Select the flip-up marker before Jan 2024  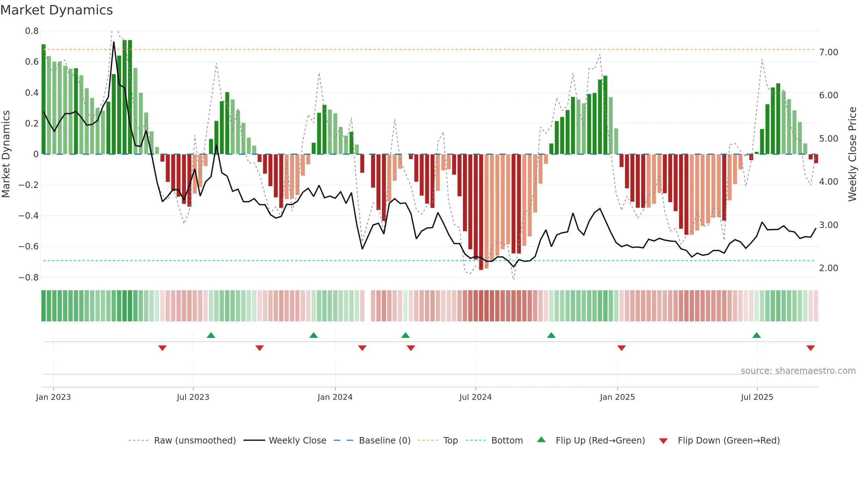(314, 335)
